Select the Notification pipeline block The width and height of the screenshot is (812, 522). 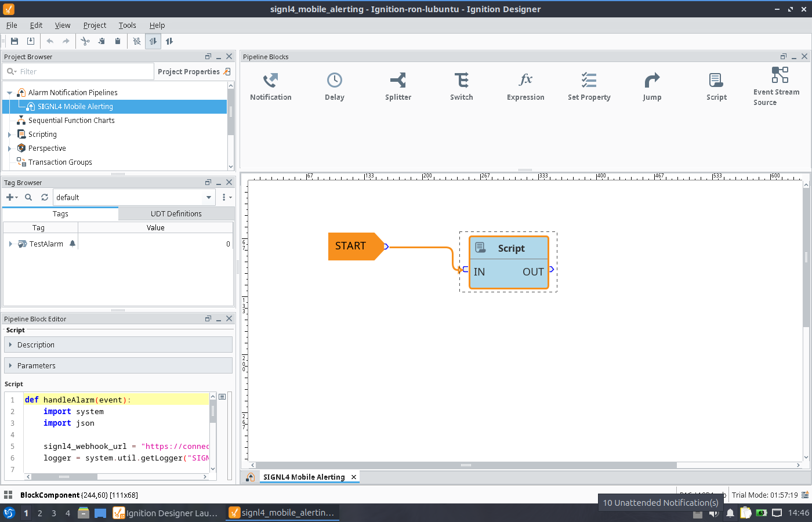271,87
